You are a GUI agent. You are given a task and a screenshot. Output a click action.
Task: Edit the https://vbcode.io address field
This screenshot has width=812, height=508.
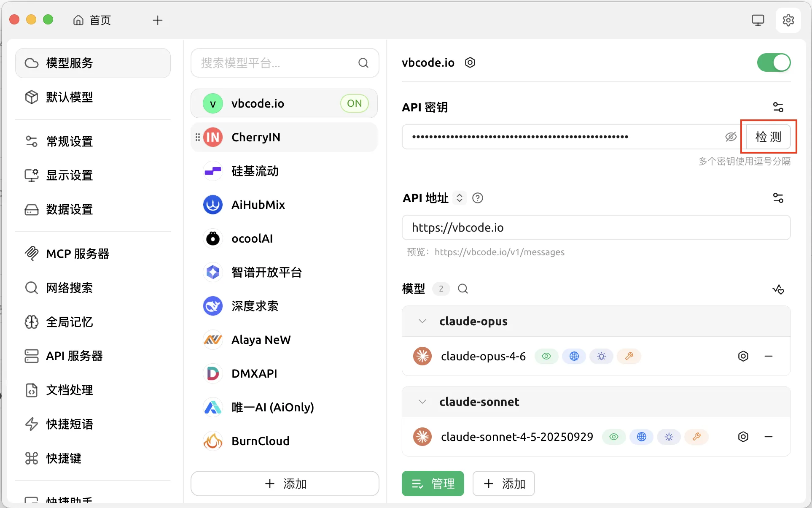click(596, 227)
